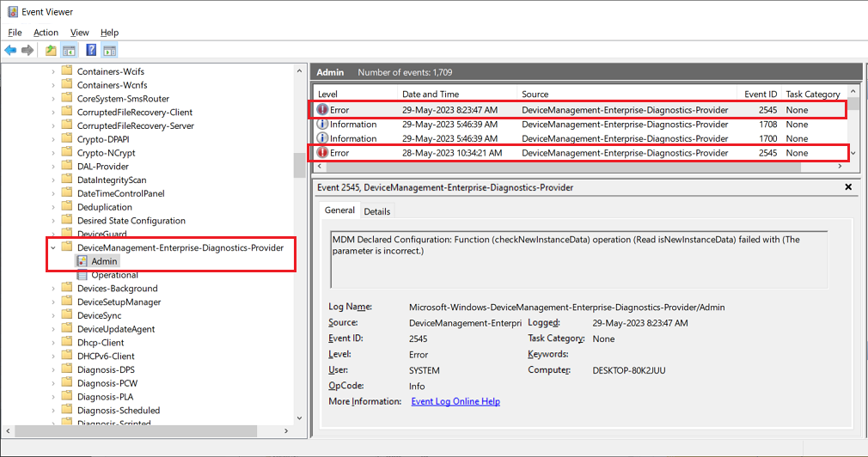Click the gray Forward arrow in toolbar
868x457 pixels.
pos(28,51)
